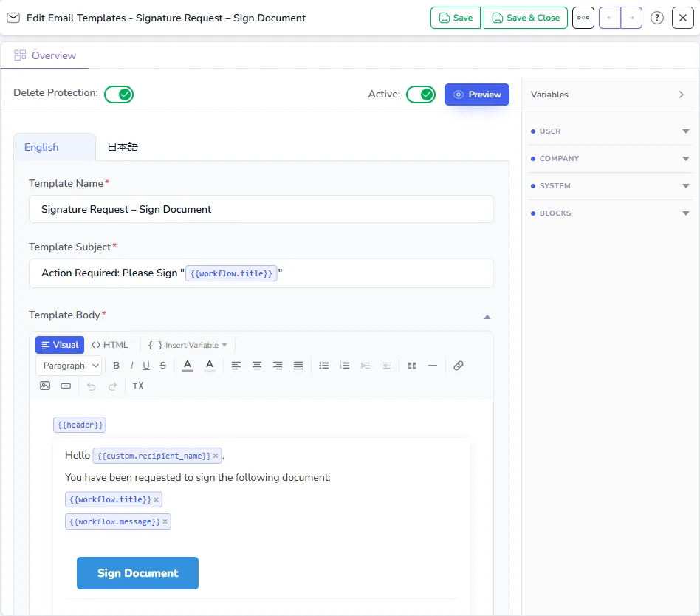Align text right
Screen dimensions: 700x616
coord(277,366)
